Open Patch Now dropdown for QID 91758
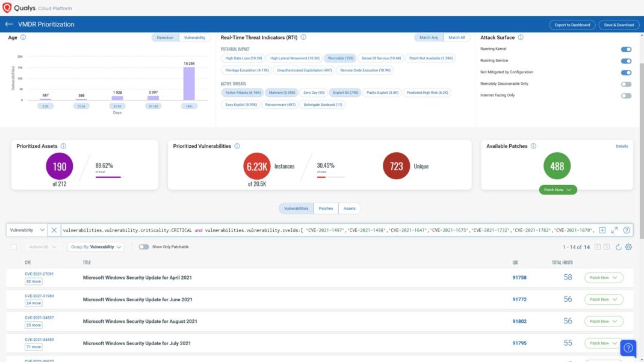 tap(603, 278)
